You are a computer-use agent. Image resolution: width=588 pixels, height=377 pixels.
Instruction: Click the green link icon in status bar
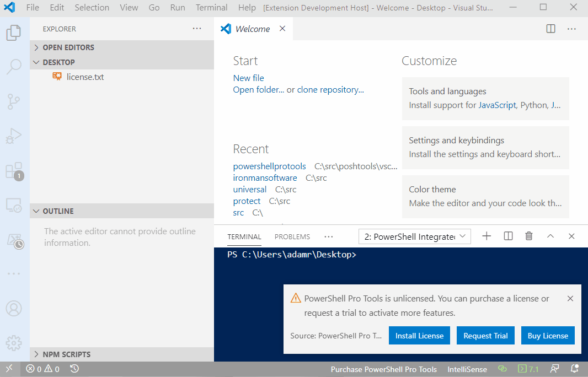(502, 369)
